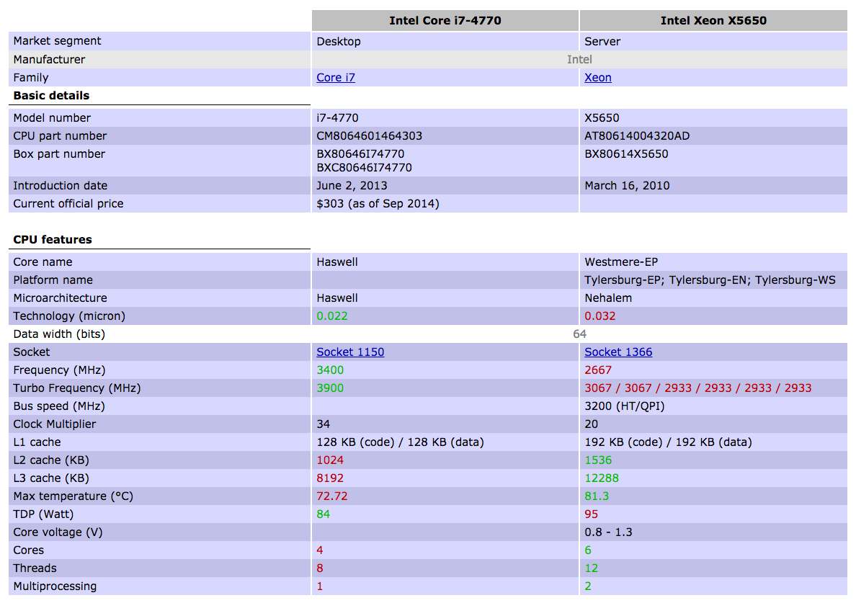
Task: Click the 3900 turbo frequency value
Action: [330, 388]
